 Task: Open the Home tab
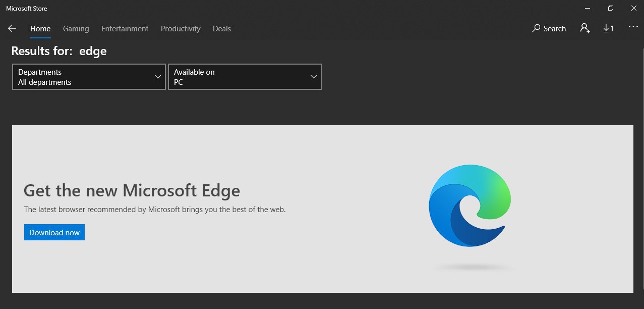pos(40,29)
